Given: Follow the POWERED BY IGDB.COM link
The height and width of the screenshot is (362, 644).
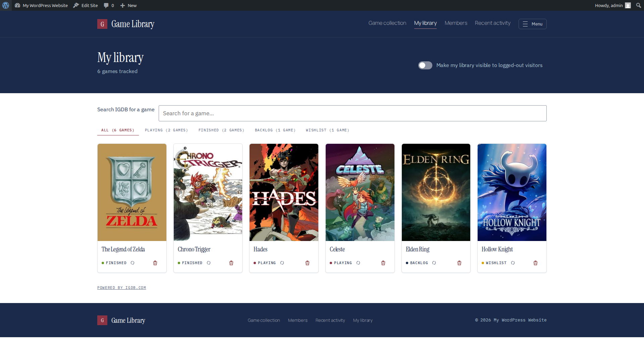Looking at the screenshot, I should [121, 288].
